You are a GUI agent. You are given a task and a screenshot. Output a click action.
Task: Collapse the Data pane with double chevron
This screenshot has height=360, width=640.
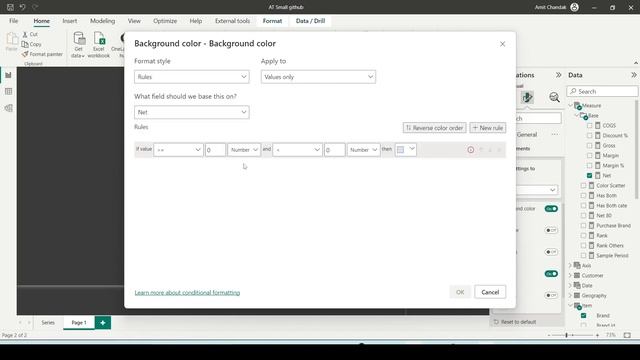(x=633, y=75)
